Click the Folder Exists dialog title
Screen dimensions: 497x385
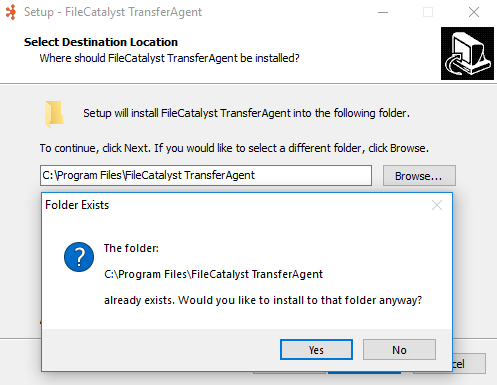[x=77, y=205]
